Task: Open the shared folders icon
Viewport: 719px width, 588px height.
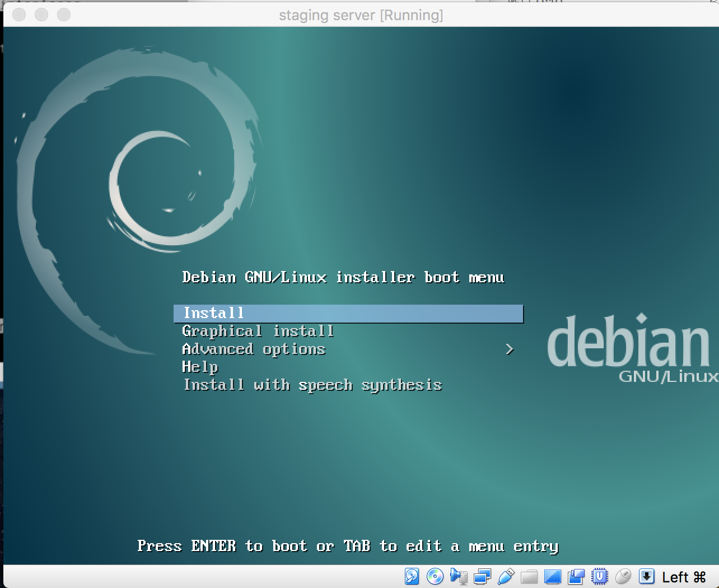Action: click(529, 576)
